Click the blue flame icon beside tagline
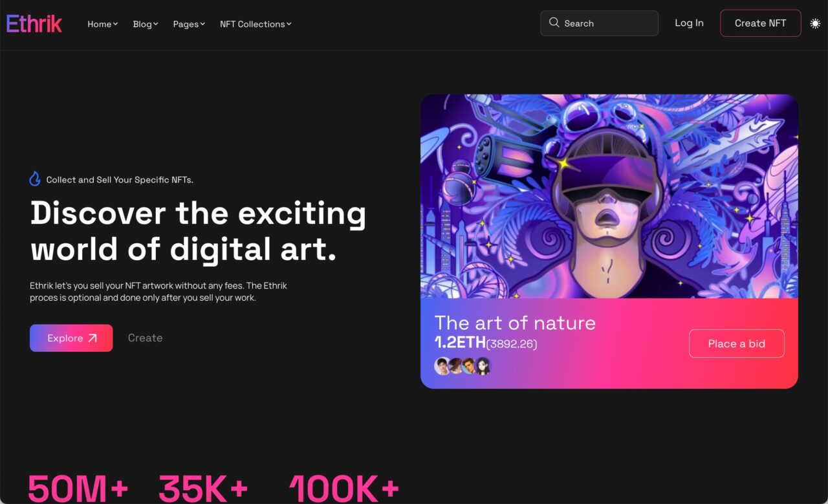This screenshot has height=504, width=828. point(35,179)
